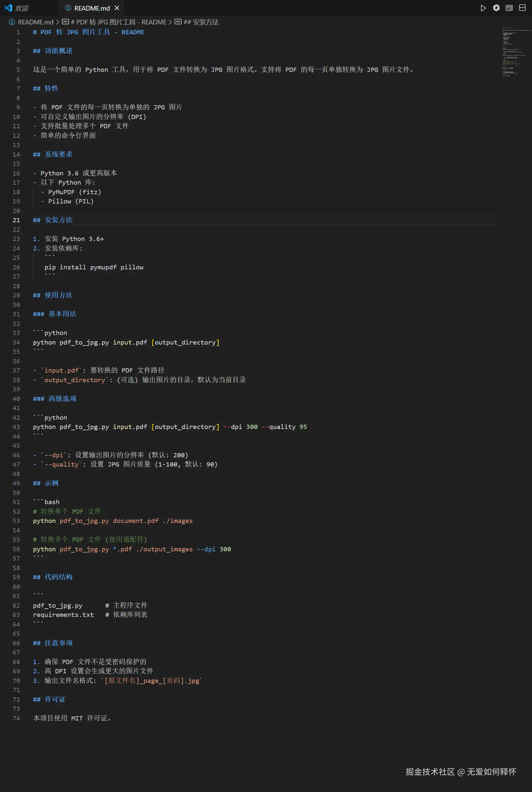
Task: Click the '## 许可证' heading
Action: click(49, 699)
